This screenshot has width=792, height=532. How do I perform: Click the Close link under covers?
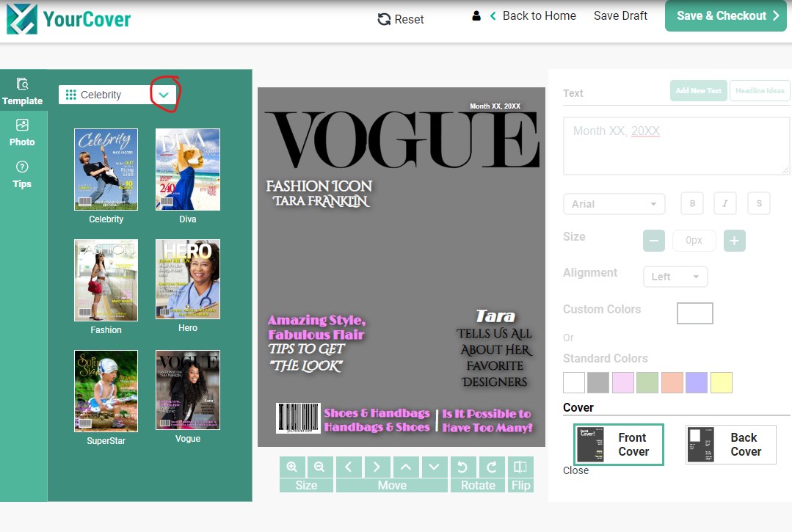(x=575, y=470)
